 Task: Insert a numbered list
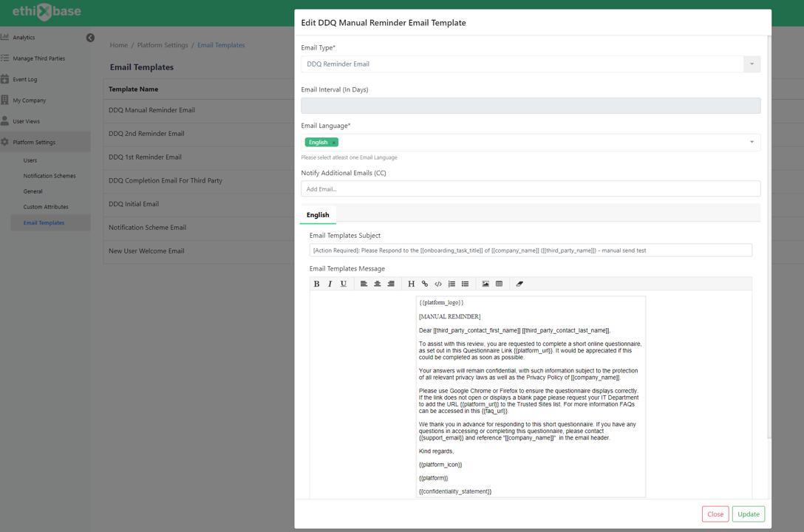pos(452,284)
